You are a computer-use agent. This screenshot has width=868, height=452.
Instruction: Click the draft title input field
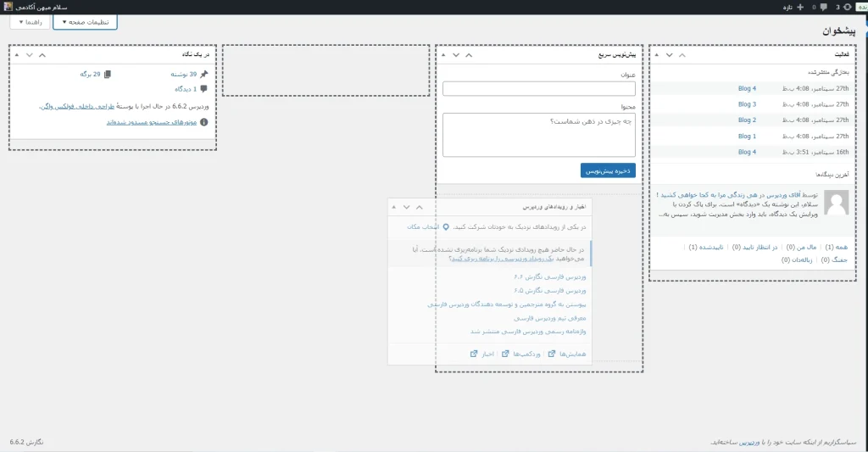pos(538,89)
